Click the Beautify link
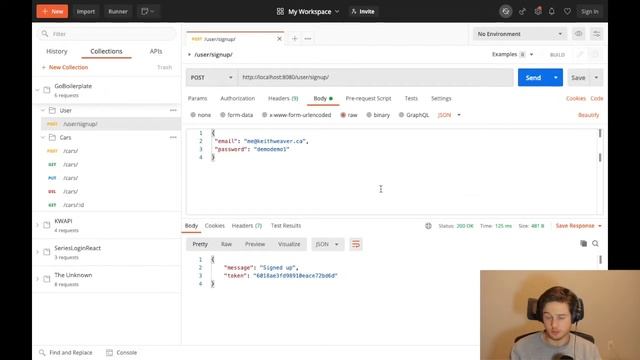This screenshot has width=640, height=360. click(x=589, y=115)
